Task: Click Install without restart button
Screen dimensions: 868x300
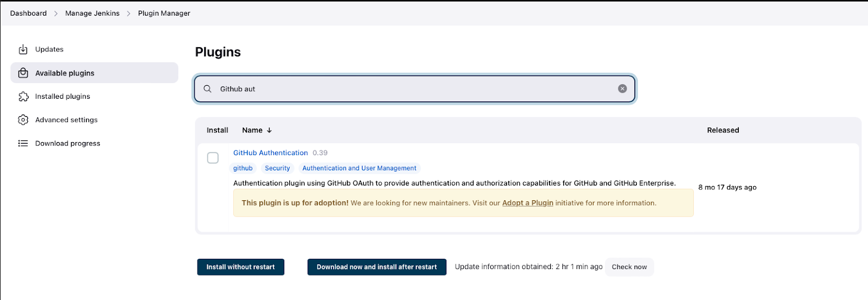Action: [240, 267]
